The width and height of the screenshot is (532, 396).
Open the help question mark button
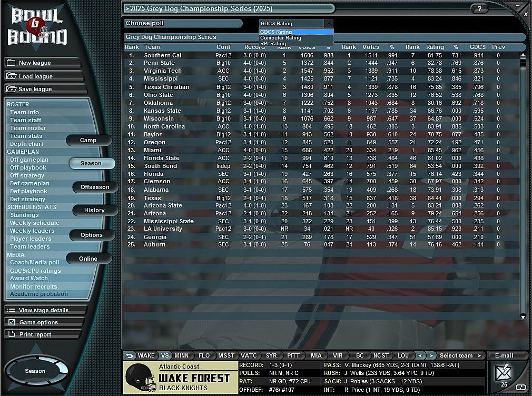tap(479, 9)
